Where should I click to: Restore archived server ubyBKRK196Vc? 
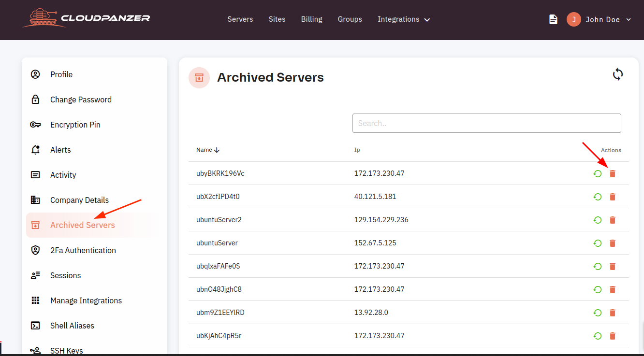click(598, 173)
